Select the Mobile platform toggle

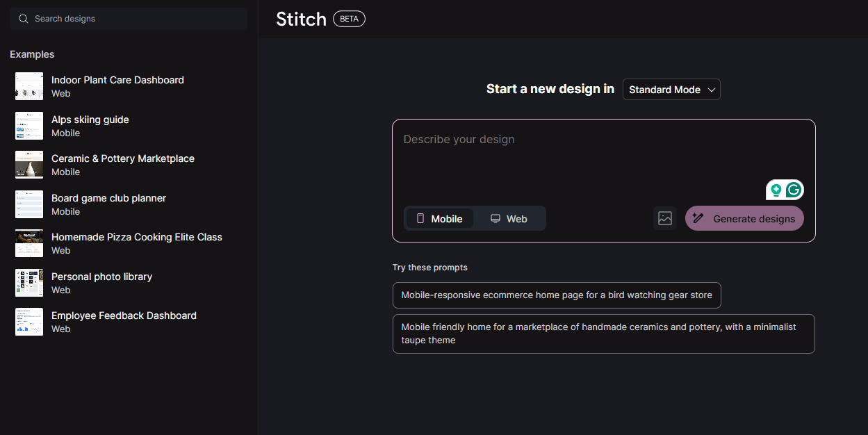point(439,218)
